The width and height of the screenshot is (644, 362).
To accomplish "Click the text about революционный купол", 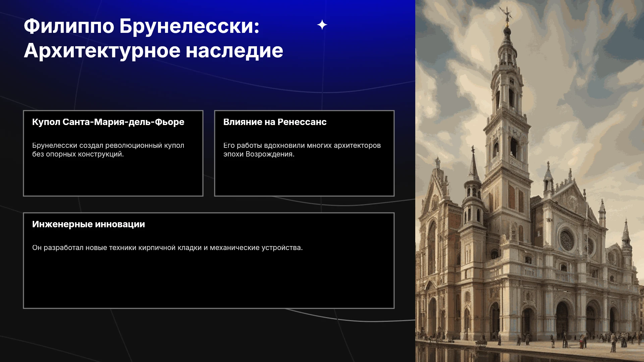I will pyautogui.click(x=108, y=150).
